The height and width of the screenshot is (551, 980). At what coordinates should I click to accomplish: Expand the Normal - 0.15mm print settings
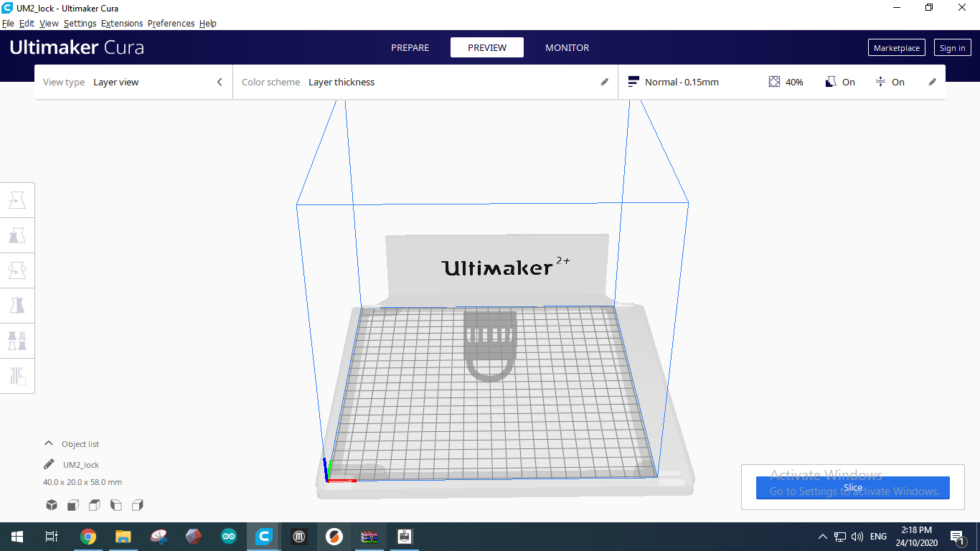[x=782, y=82]
